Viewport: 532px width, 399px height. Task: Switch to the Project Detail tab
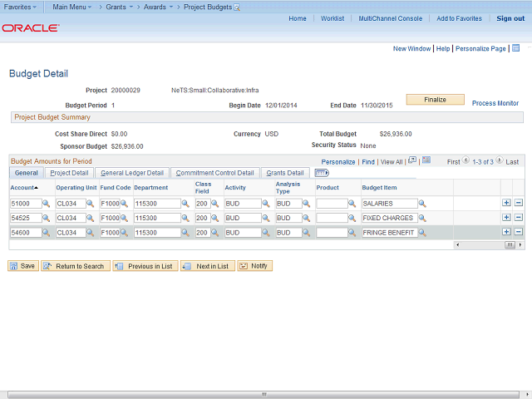pyautogui.click(x=69, y=173)
